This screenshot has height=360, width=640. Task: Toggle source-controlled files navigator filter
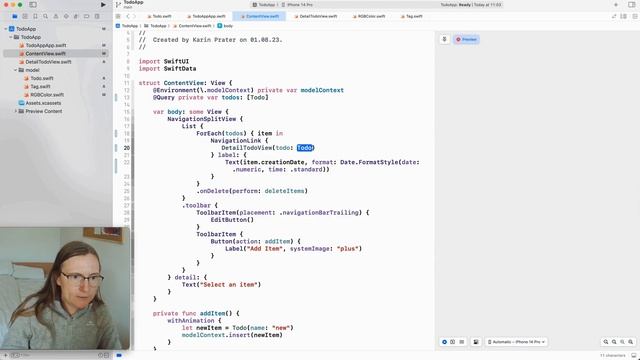[x=107, y=356]
